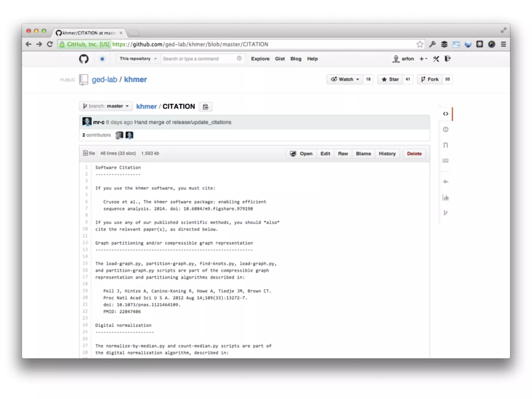Click the blue notifications indicator dot
This screenshot has width=532, height=399.
102,59
